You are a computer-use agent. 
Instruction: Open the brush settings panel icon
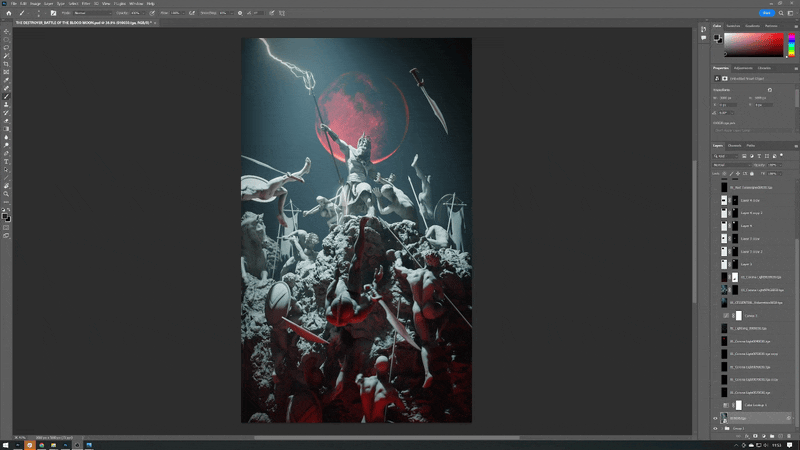click(53, 13)
